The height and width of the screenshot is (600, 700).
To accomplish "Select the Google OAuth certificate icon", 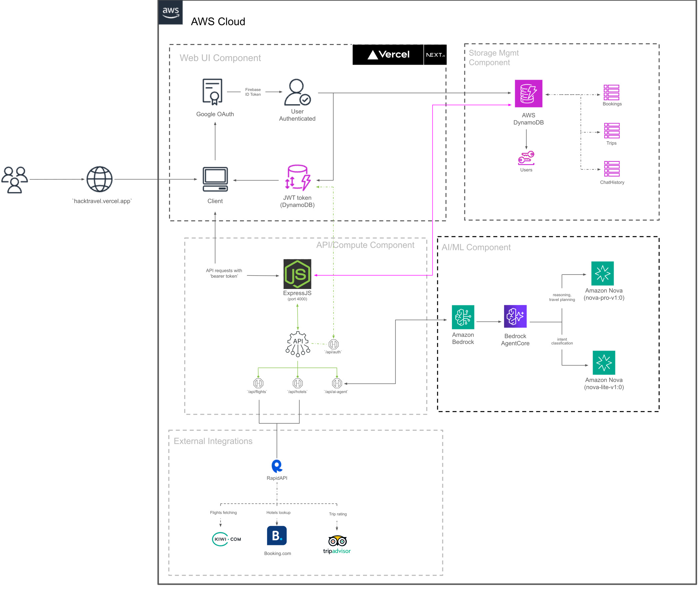I will click(x=212, y=92).
